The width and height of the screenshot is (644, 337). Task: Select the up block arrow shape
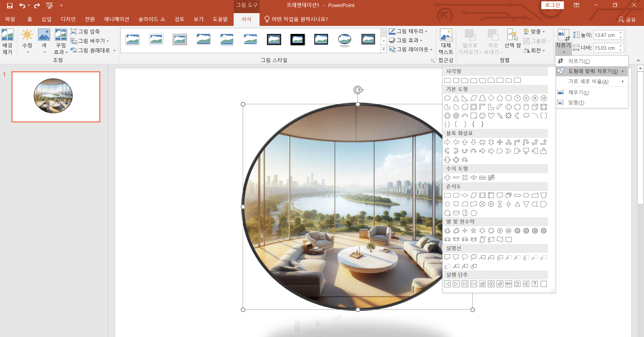pos(465,142)
